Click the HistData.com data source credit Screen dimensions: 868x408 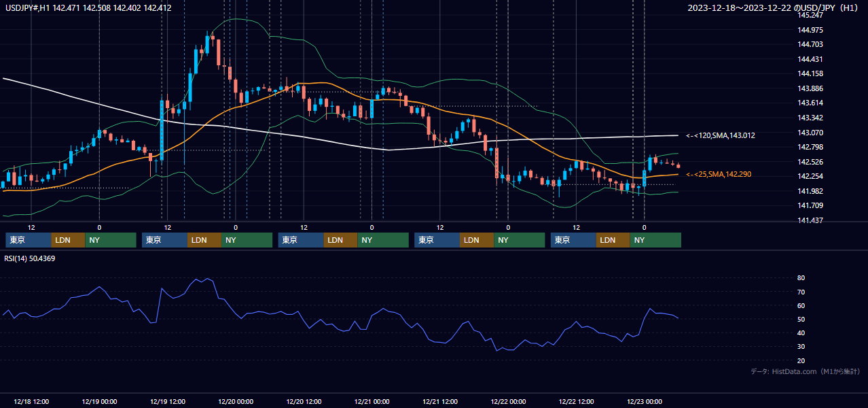pyautogui.click(x=806, y=372)
